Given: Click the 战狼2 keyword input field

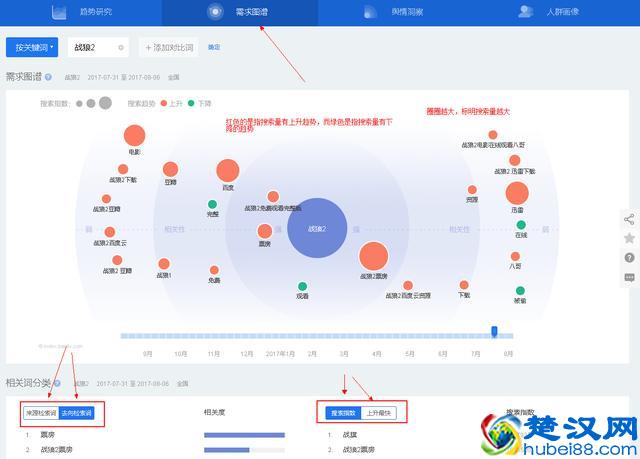Looking at the screenshot, I should 98,47.
